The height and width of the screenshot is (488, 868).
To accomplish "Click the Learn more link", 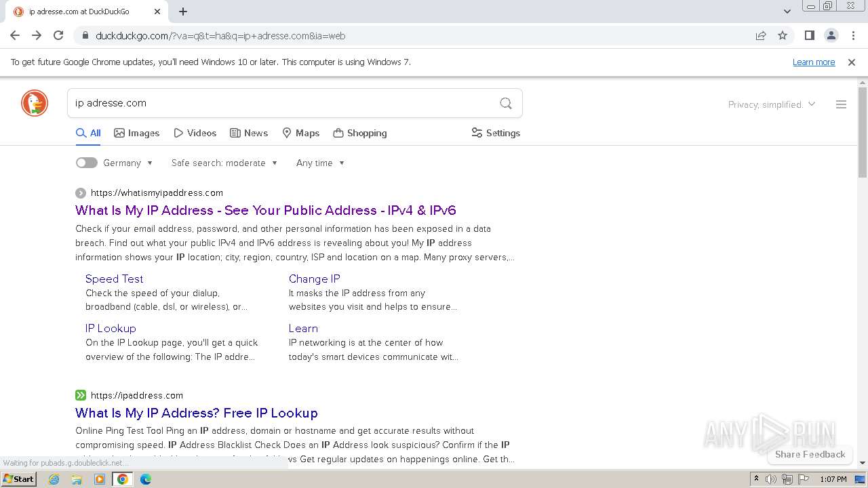I will (814, 62).
